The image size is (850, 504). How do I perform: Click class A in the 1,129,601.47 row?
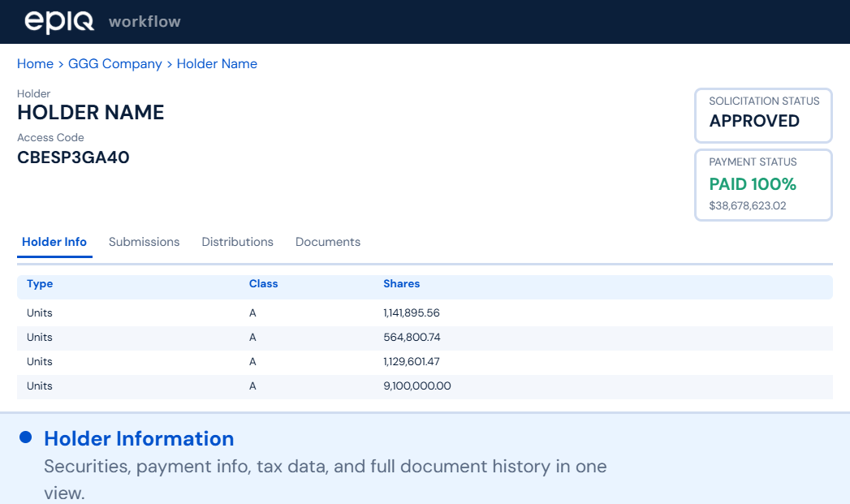[252, 361]
